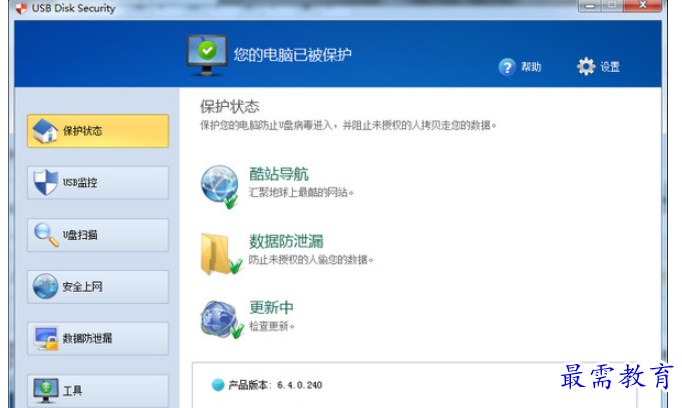Click the 防止未授权的人偷您的数据 description

point(311,260)
